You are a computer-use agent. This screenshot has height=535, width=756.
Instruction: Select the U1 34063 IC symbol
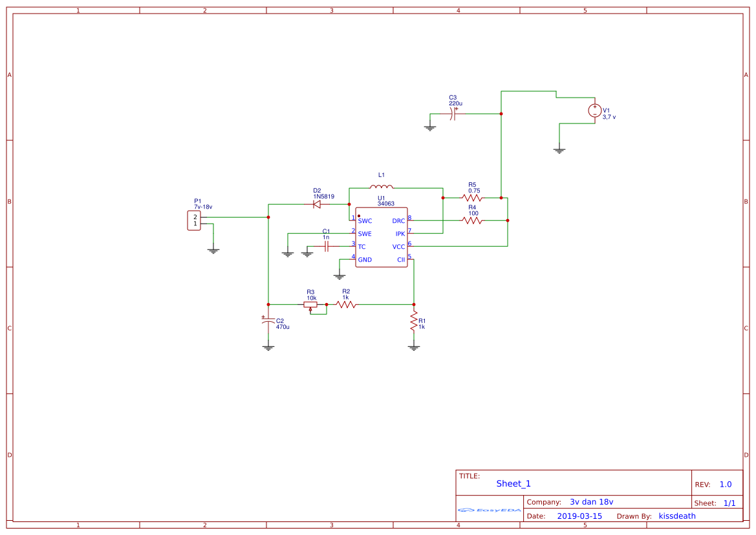(x=381, y=238)
